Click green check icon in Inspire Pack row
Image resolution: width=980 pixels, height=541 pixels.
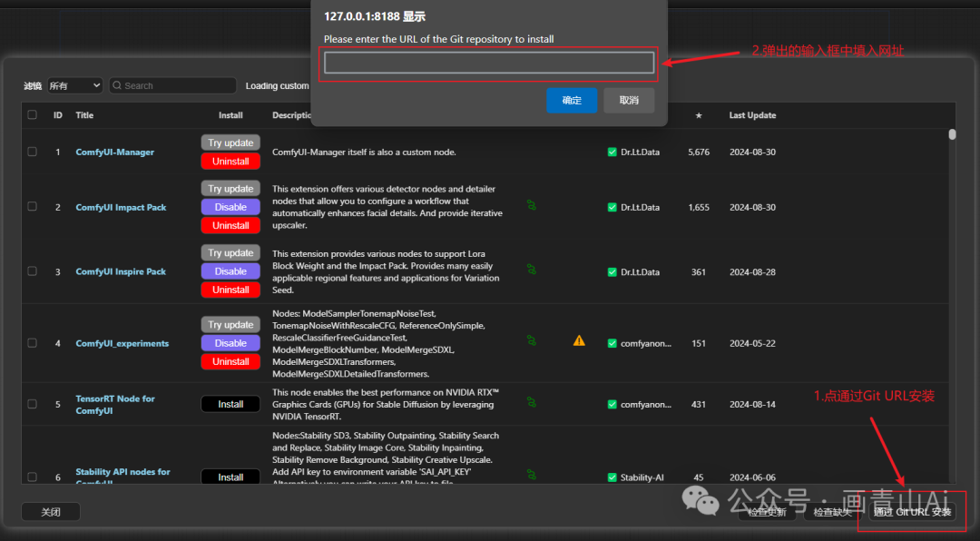(612, 272)
